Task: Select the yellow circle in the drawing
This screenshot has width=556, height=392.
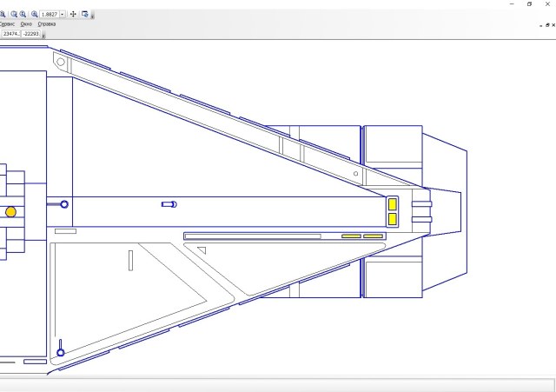Action: (10, 211)
